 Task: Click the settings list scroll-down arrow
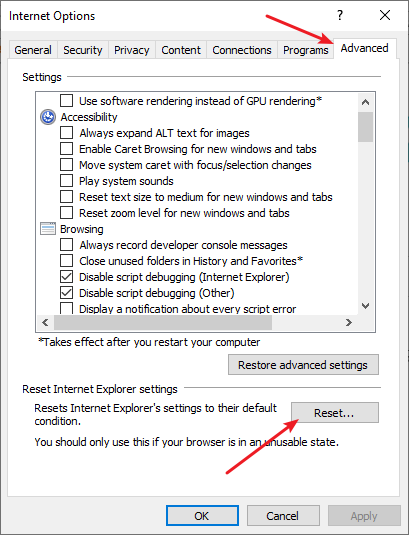(365, 306)
